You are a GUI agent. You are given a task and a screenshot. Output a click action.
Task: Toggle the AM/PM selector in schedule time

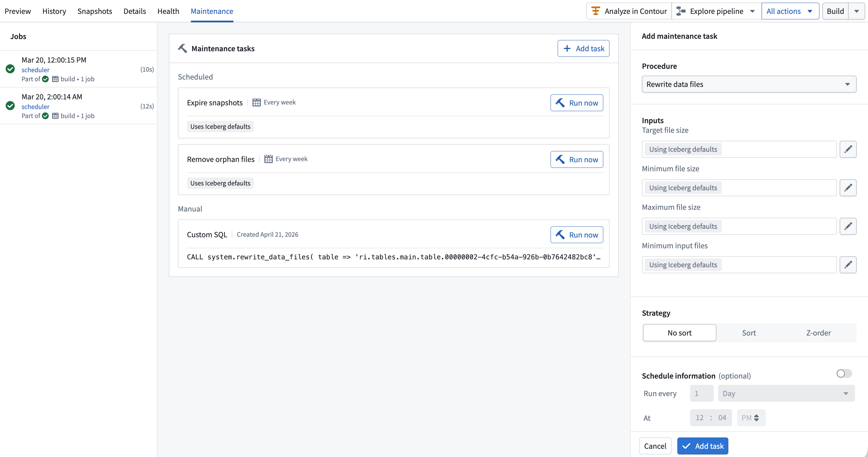(751, 418)
